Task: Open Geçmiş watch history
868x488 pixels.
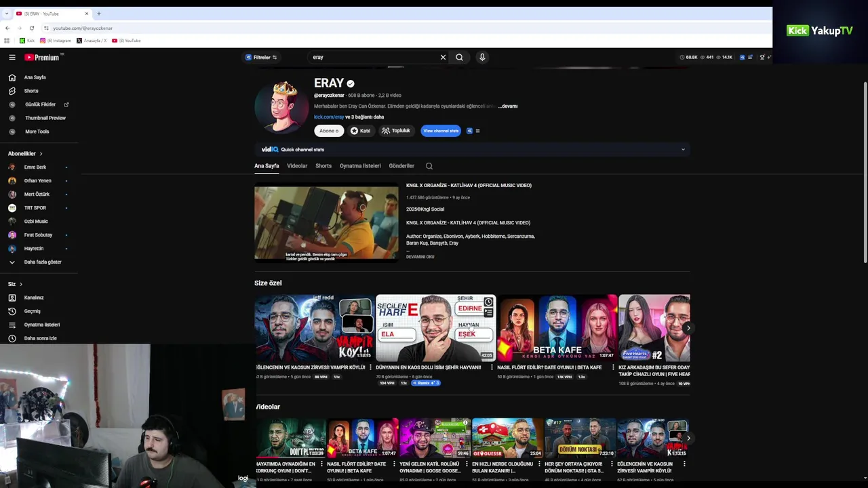Action: point(32,311)
